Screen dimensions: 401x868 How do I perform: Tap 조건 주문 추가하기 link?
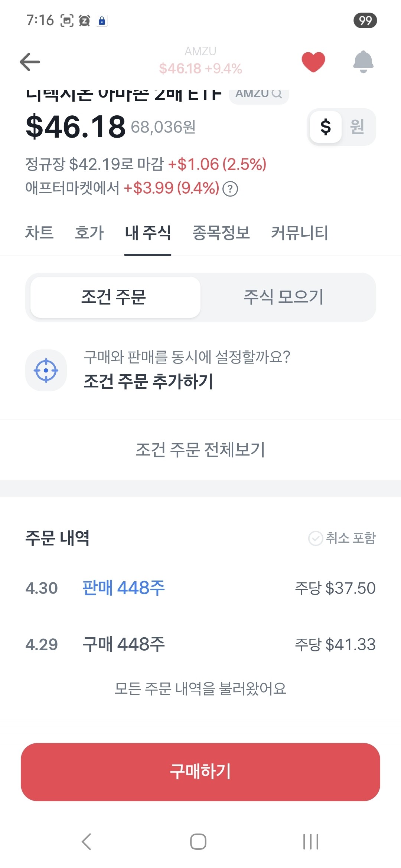point(149,381)
